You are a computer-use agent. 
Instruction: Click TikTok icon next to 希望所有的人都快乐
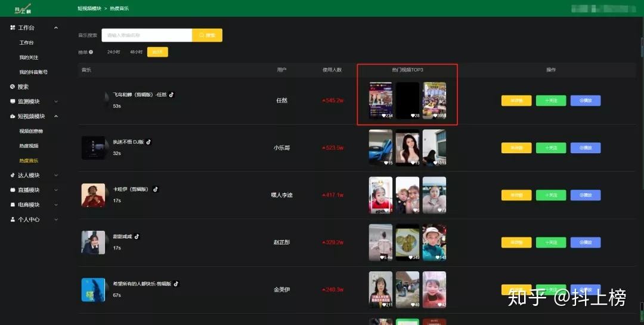coord(176,283)
